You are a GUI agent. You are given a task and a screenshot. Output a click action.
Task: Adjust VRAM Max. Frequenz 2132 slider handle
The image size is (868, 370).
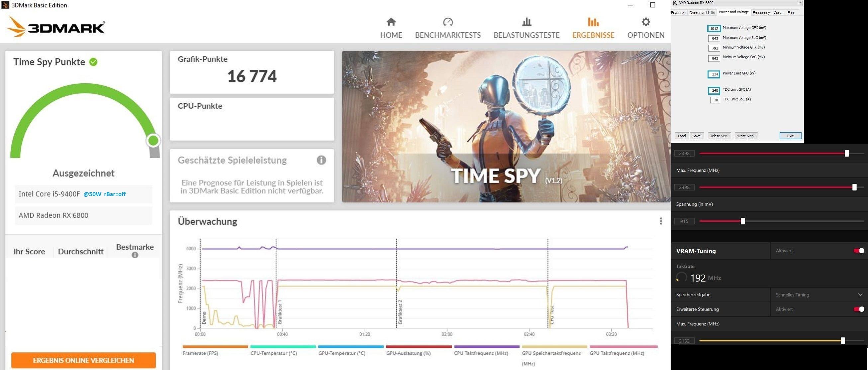(x=843, y=341)
